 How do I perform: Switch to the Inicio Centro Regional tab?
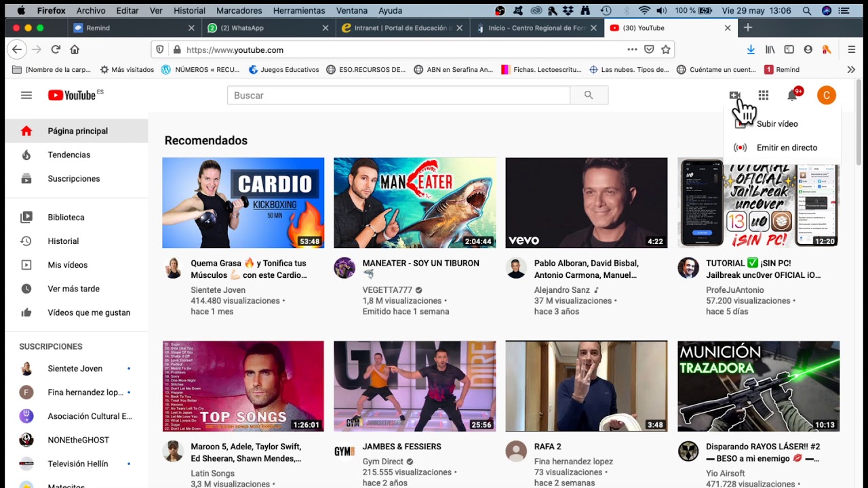click(x=536, y=28)
